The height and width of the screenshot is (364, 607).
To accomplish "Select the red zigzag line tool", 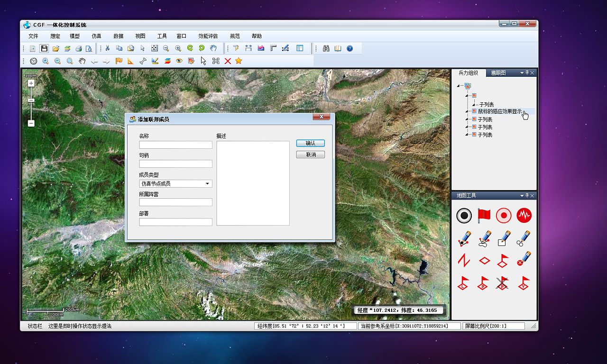I will [x=464, y=261].
